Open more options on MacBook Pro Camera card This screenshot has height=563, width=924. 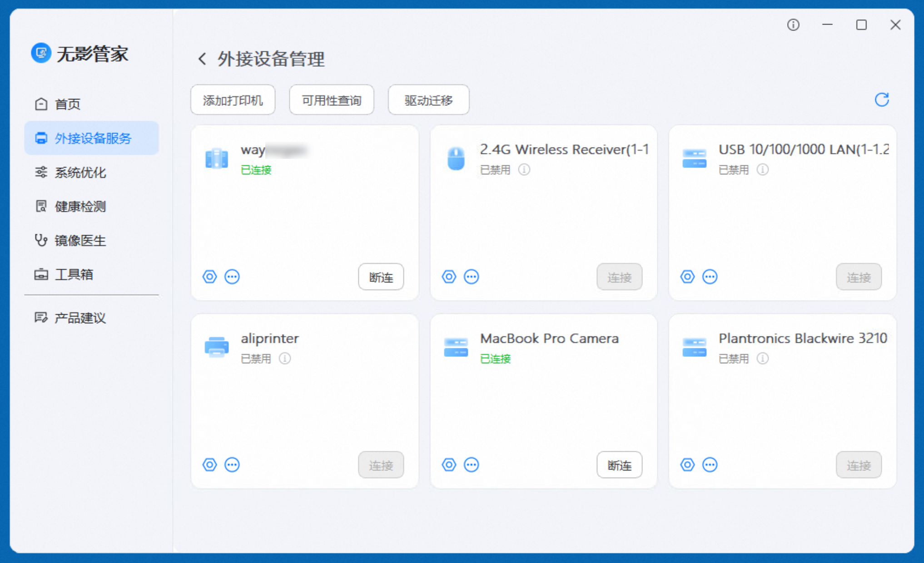[x=471, y=464]
